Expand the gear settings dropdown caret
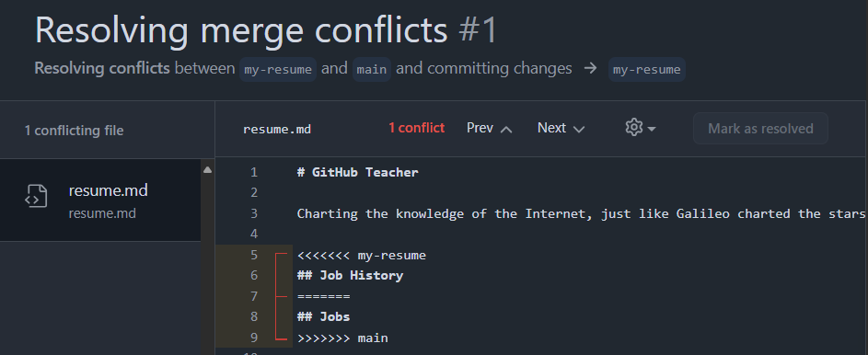868x355 pixels. click(x=652, y=129)
